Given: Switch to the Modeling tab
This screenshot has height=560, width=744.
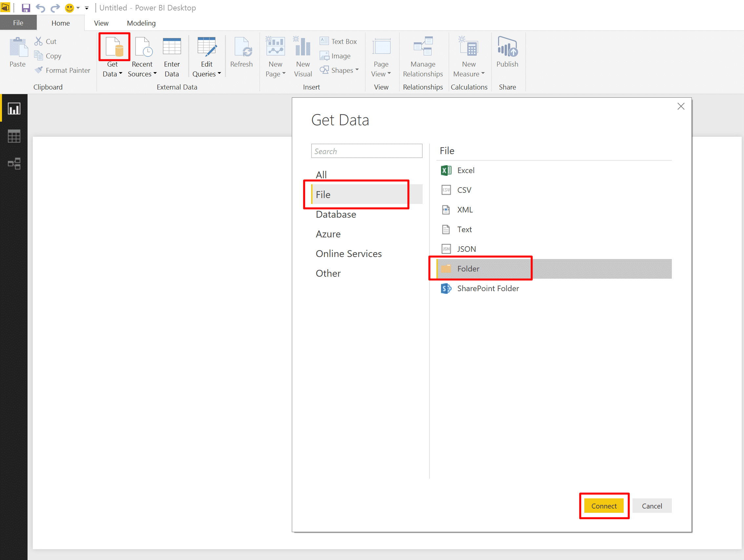Looking at the screenshot, I should coord(141,23).
